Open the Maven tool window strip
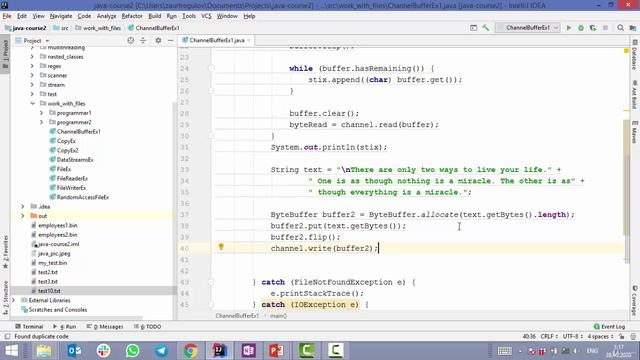The width and height of the screenshot is (640, 360). 635,132
